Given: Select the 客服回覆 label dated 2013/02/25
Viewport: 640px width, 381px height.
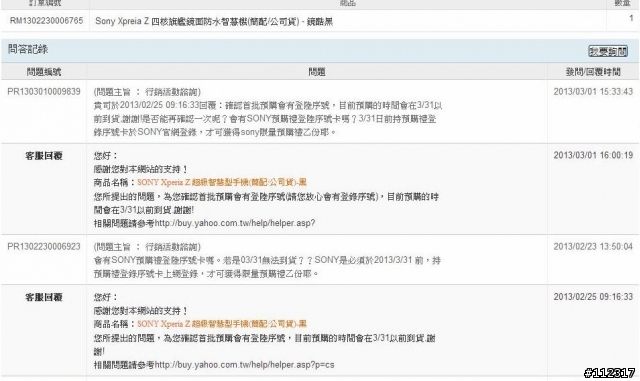Looking at the screenshot, I should [44, 297].
